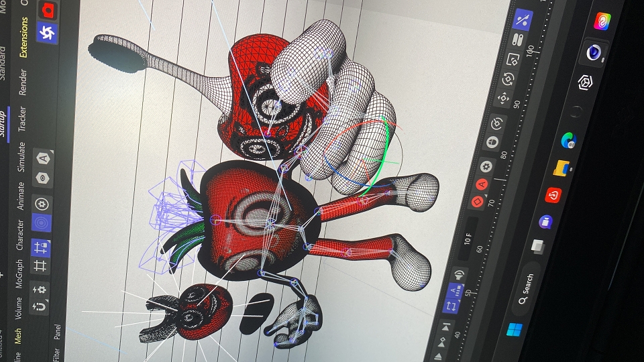This screenshot has width=644, height=362.
Task: Open the gear keyframe settings icon
Action: tap(486, 167)
